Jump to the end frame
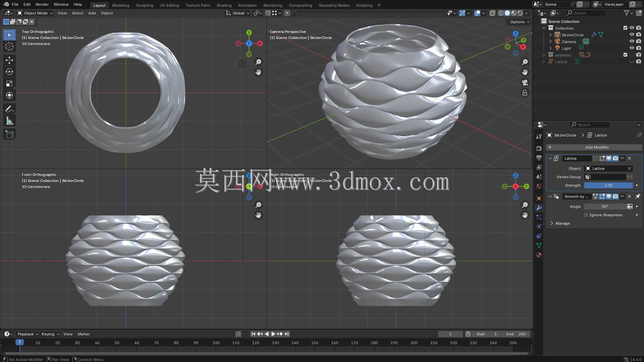 click(x=287, y=334)
